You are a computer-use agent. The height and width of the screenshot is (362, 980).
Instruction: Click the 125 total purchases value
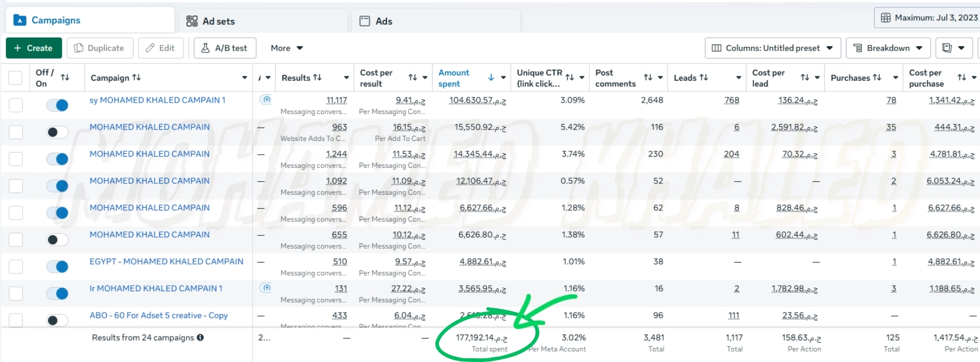[x=893, y=338]
